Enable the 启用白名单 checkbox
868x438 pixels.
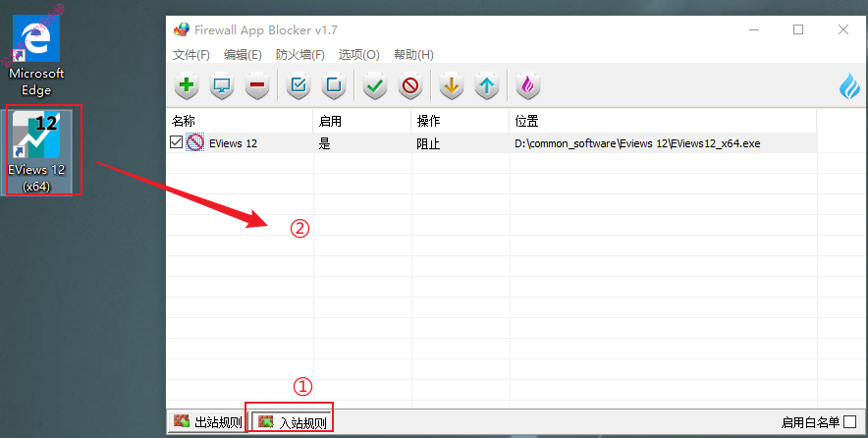point(849,422)
